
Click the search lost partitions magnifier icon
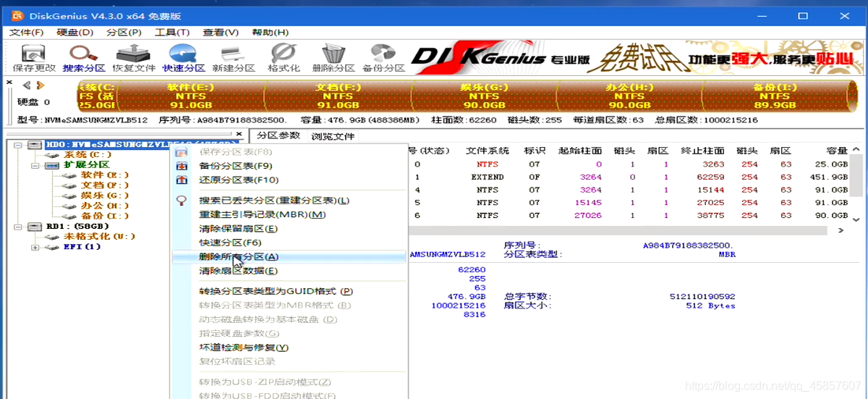point(182,201)
